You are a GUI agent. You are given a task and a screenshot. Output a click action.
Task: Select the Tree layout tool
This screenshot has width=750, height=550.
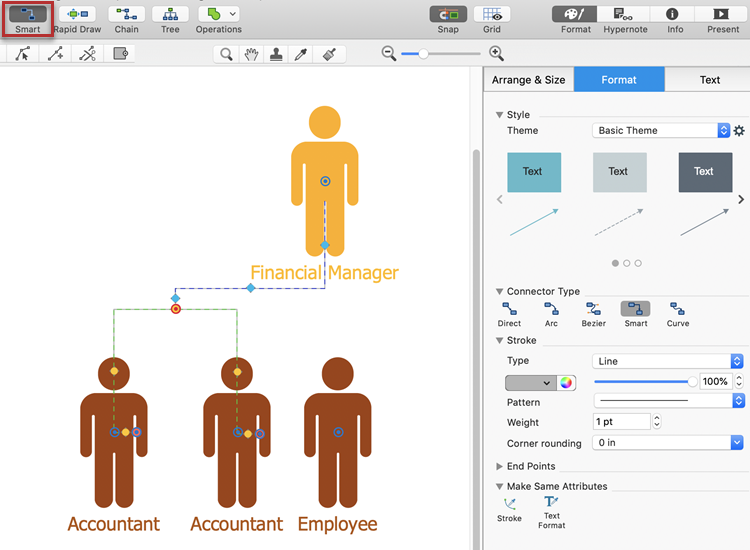(171, 14)
